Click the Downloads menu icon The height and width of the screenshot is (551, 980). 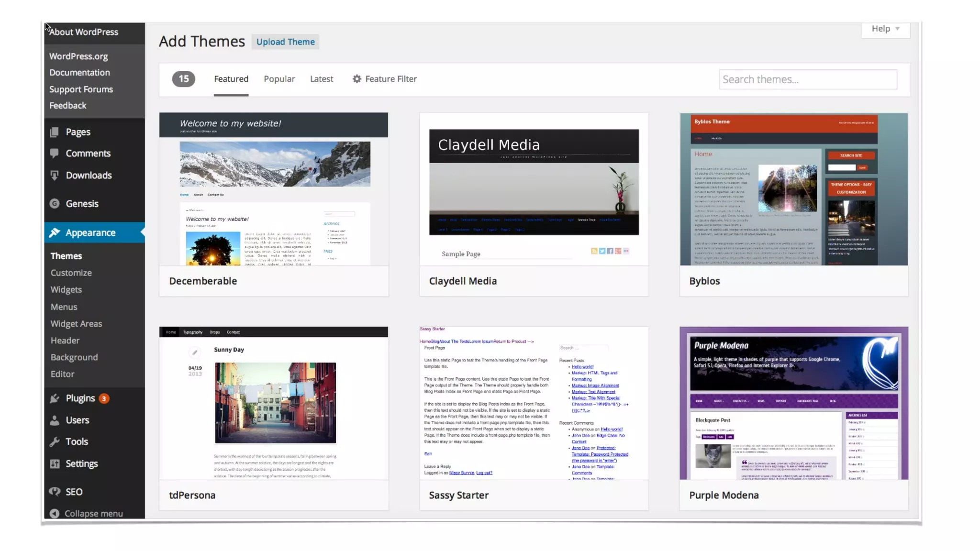click(55, 176)
